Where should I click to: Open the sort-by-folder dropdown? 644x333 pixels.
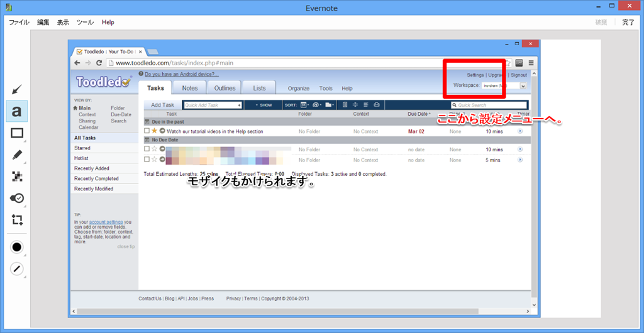coord(330,105)
